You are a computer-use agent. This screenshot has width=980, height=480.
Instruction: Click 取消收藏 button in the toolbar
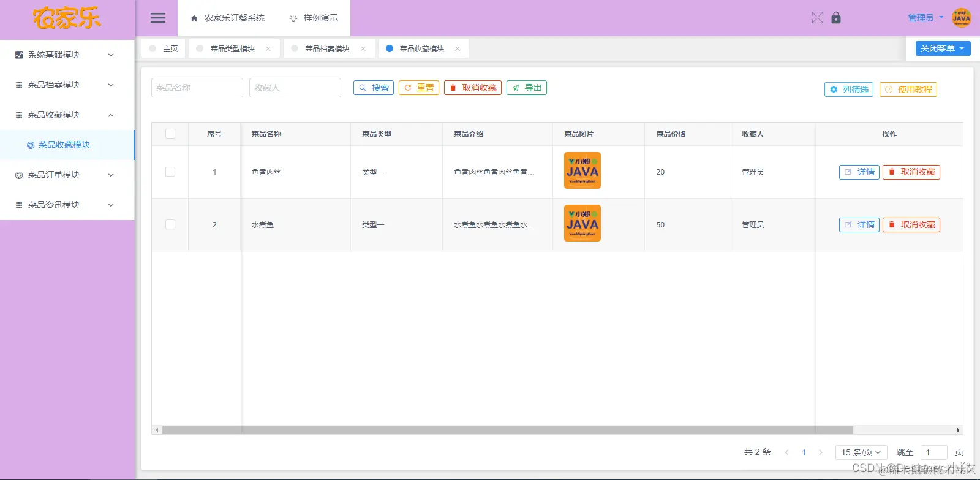pos(473,88)
